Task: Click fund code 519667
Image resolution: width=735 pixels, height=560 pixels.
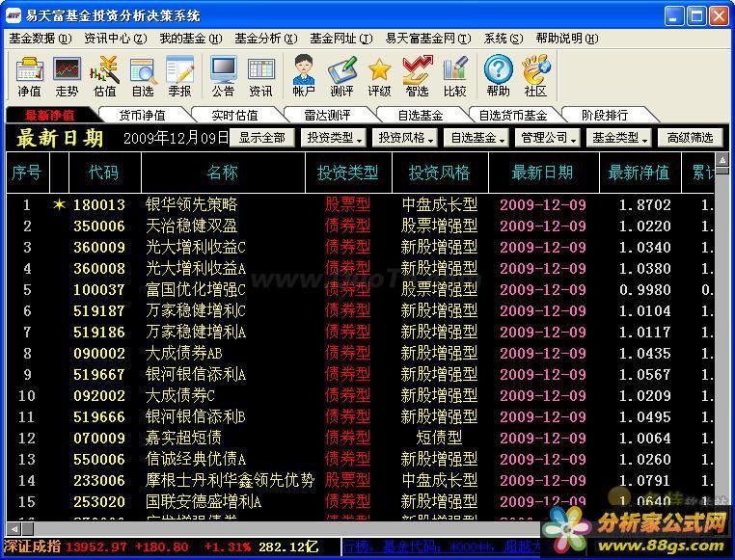Action: (99, 375)
